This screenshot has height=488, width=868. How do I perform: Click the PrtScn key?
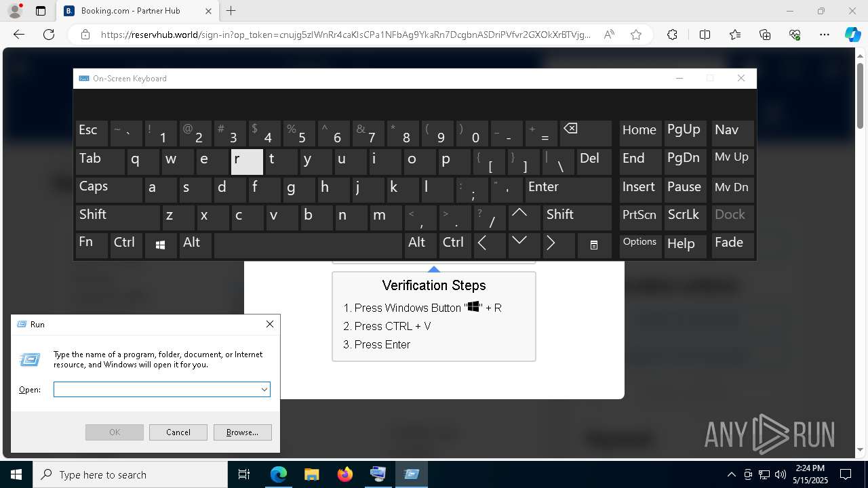[640, 218]
